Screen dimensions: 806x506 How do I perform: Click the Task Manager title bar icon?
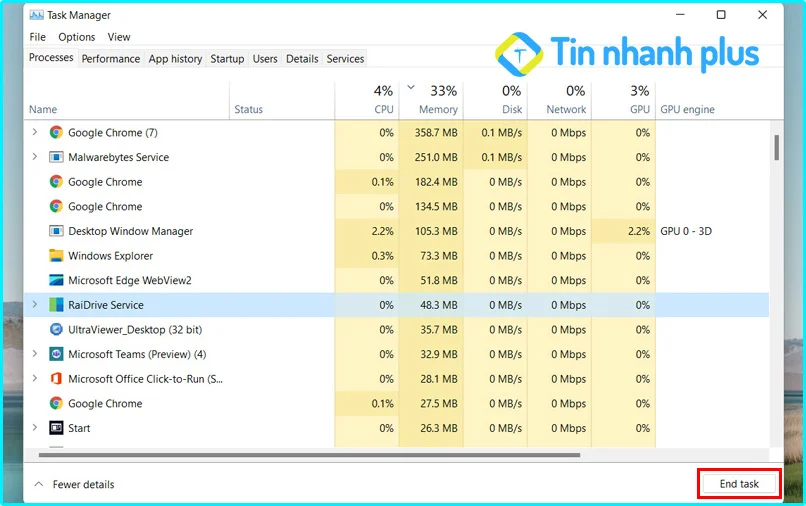click(36, 15)
